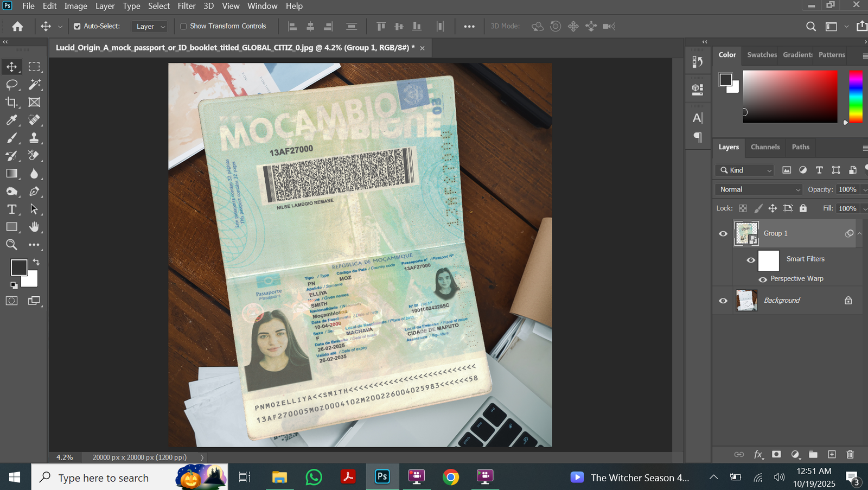Click the Perspective Warp smart filter entry

(x=796, y=278)
